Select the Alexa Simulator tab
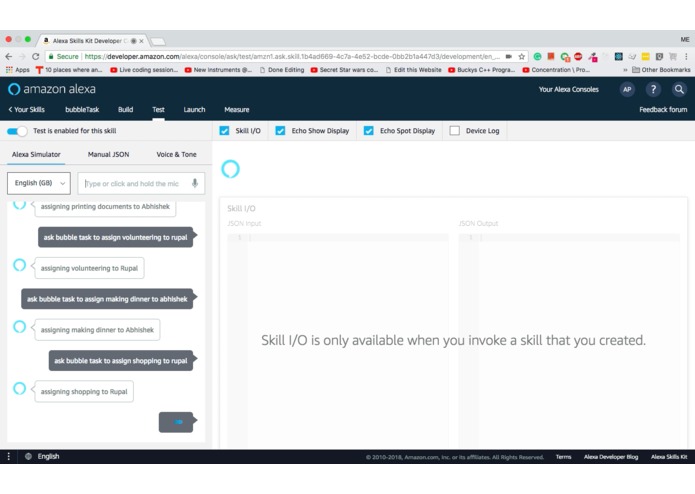This screenshot has width=695, height=494. (x=36, y=154)
